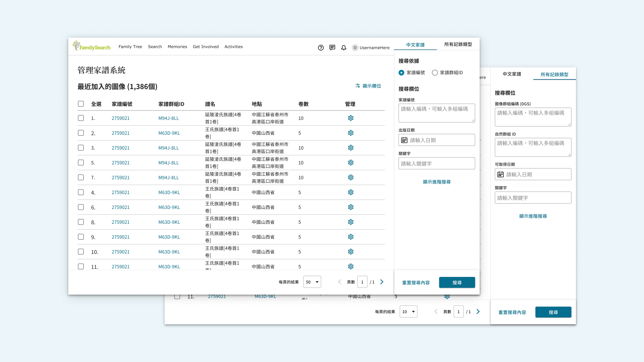This screenshot has width=644, height=362.
Task: Open the M94J-8LL link in row 1
Action: 169,118
